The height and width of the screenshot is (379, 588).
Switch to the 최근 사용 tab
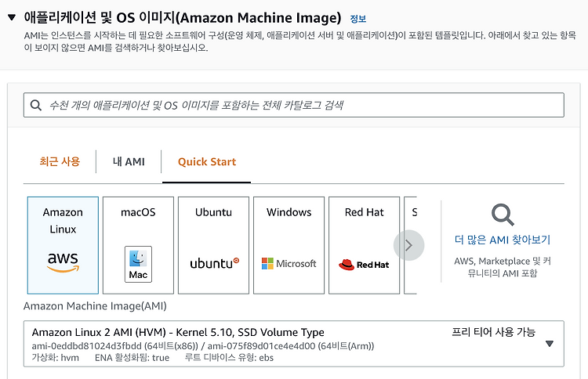click(x=60, y=161)
